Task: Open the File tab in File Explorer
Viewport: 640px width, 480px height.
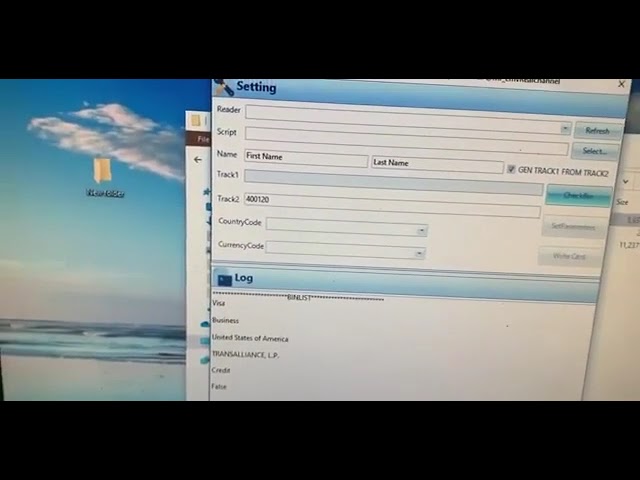Action: (x=203, y=139)
